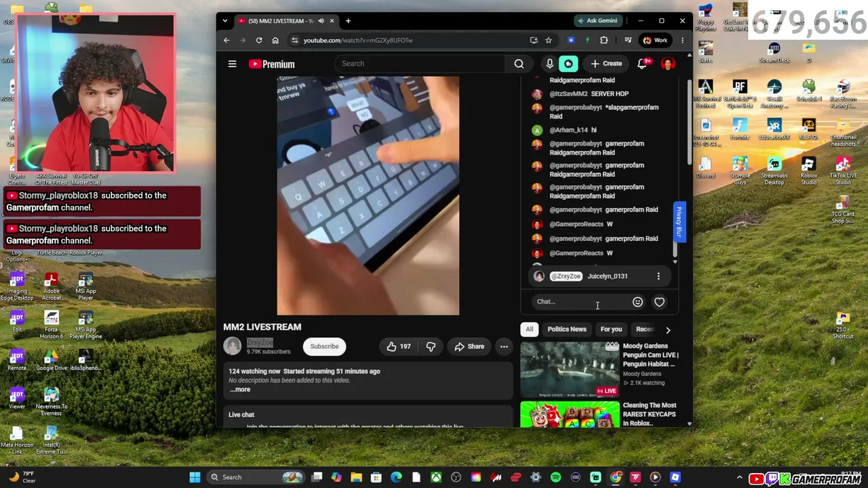
Task: Click the YouTube page vertical scrollbar
Action: click(x=689, y=122)
